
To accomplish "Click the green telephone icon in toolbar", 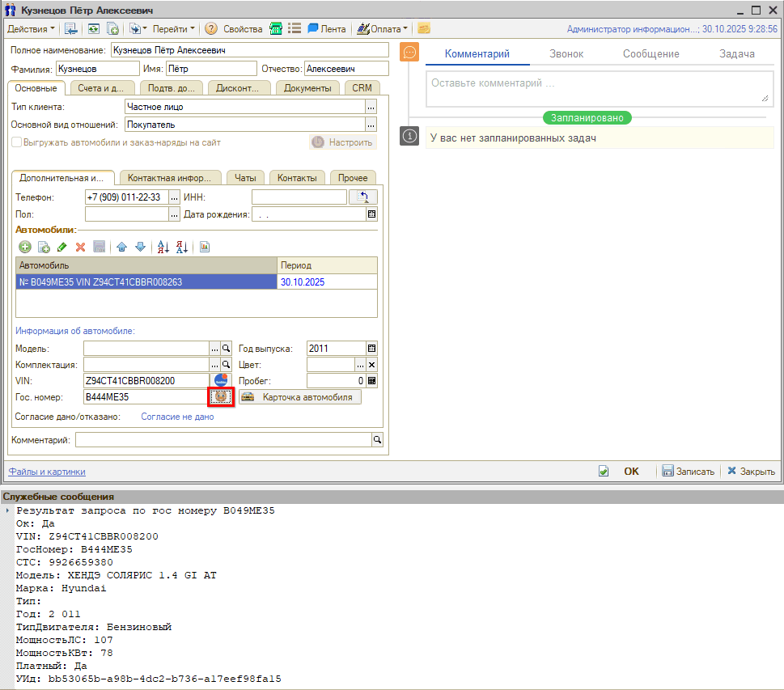I will click(276, 29).
